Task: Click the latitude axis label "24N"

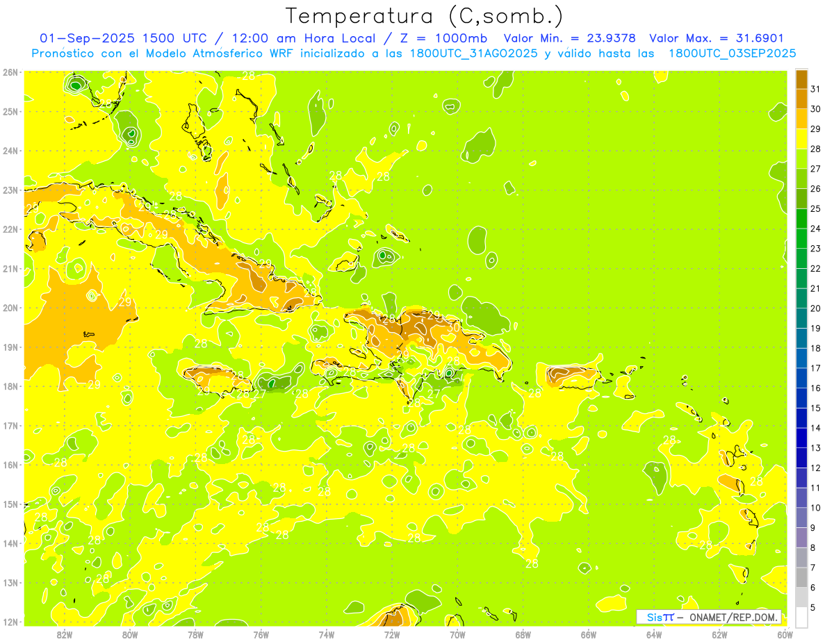Action: coord(11,151)
